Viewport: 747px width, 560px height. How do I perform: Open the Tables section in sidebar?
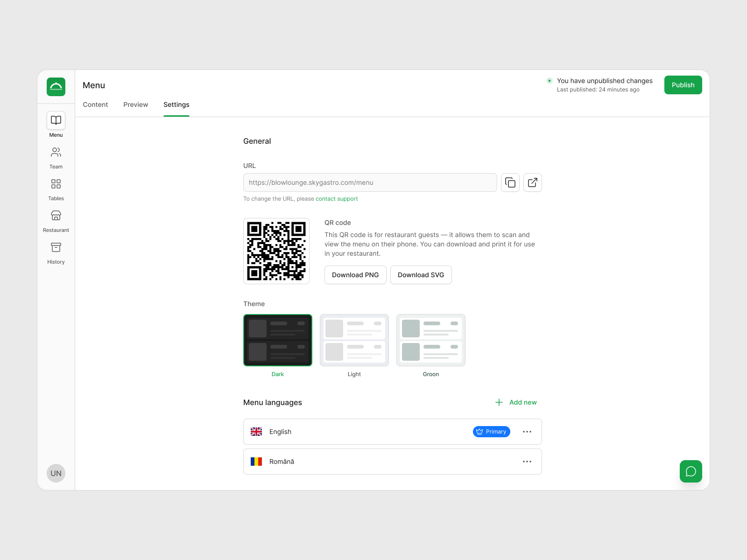pos(56,190)
